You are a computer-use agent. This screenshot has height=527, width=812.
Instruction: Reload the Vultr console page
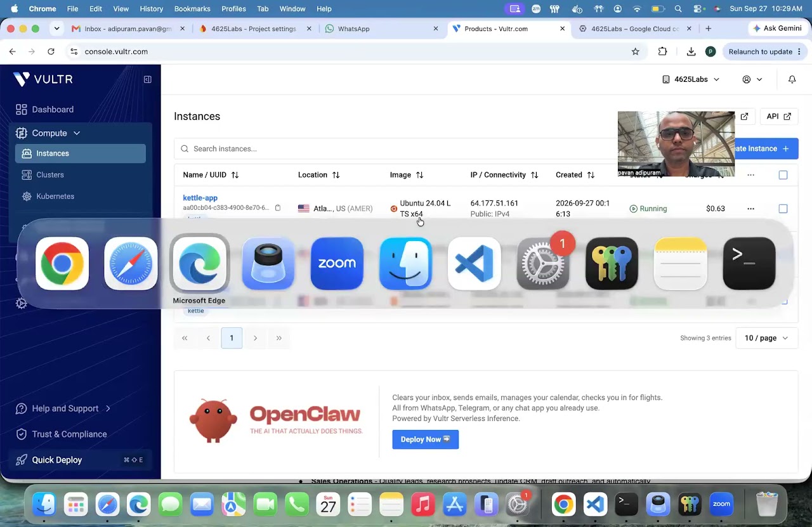pyautogui.click(x=51, y=51)
